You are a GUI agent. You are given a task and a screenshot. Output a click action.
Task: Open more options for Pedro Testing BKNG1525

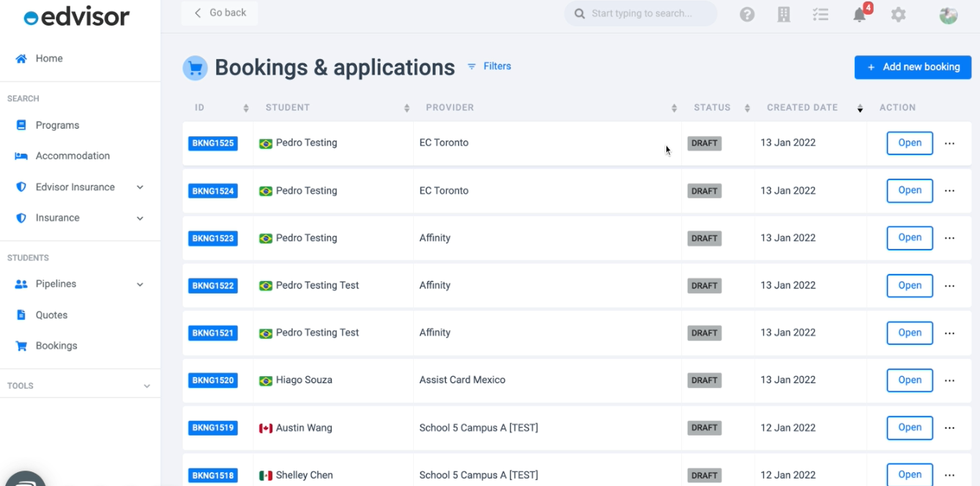click(950, 143)
